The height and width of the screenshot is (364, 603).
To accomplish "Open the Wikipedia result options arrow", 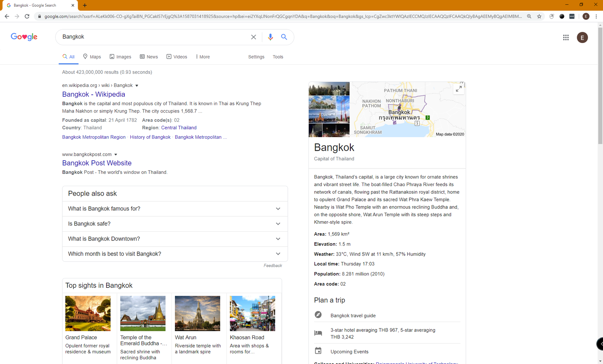I will (x=137, y=86).
